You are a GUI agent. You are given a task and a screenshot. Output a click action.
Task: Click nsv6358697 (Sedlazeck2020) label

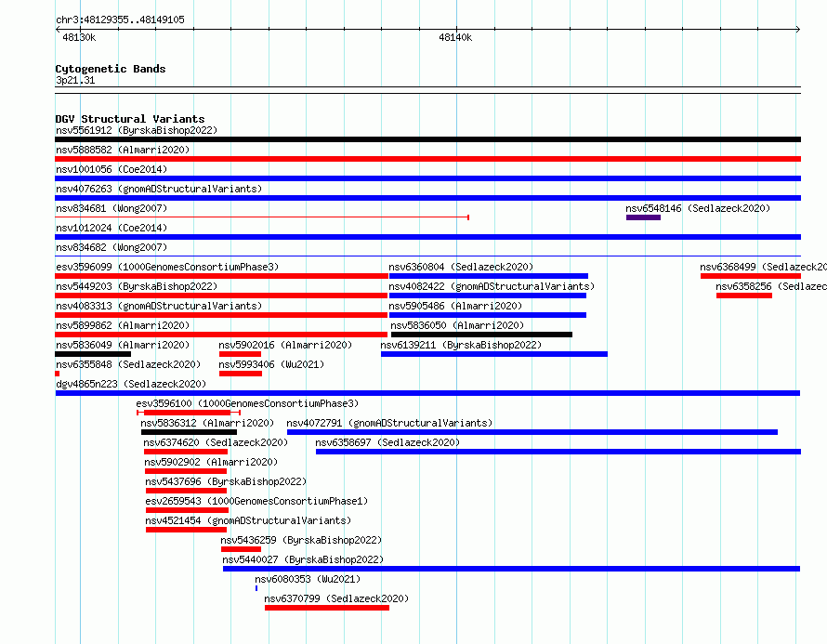tap(387, 442)
